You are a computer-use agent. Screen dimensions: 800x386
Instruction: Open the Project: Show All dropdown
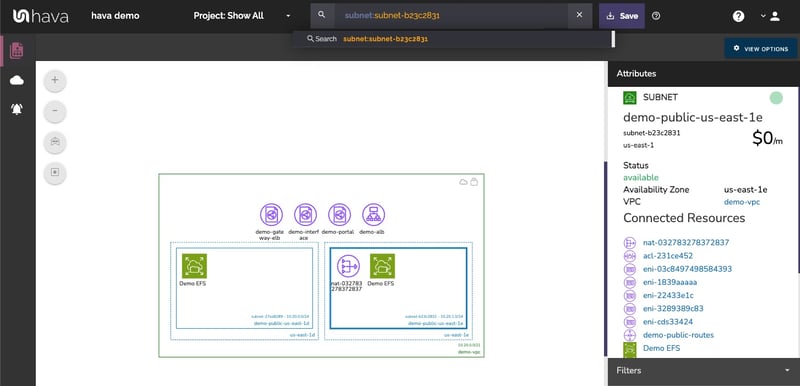coord(242,16)
